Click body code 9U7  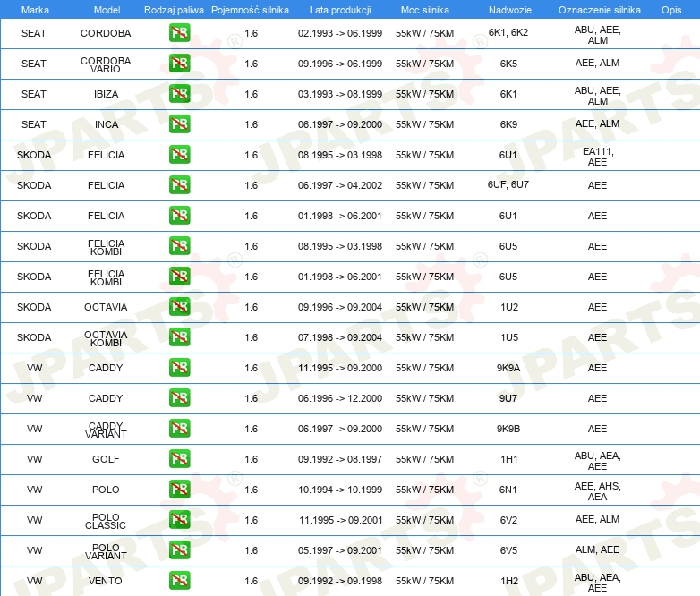[508, 398]
